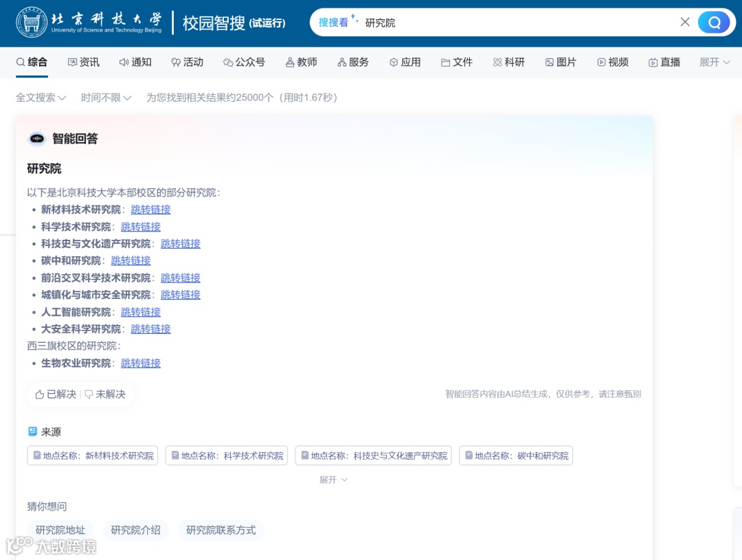Click the 智能回答 robot icon
This screenshot has height=560, width=742.
[37, 138]
